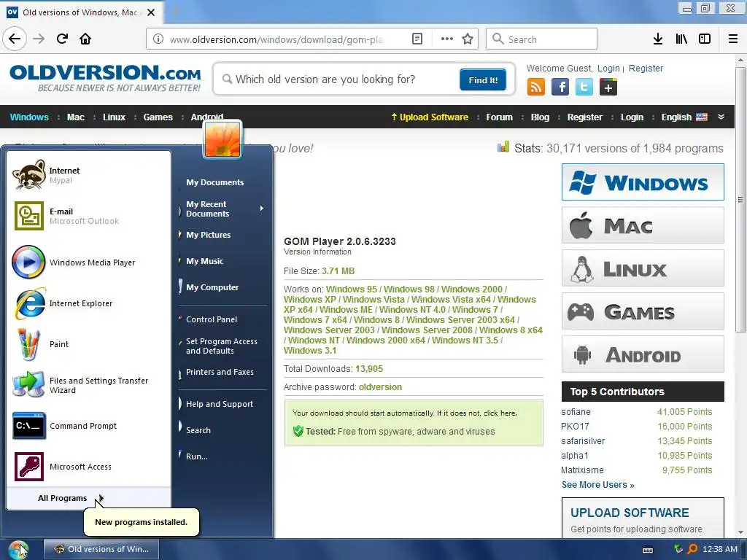Focus the 'Which old version' search field
The width and height of the screenshot is (747, 560).
point(338,79)
